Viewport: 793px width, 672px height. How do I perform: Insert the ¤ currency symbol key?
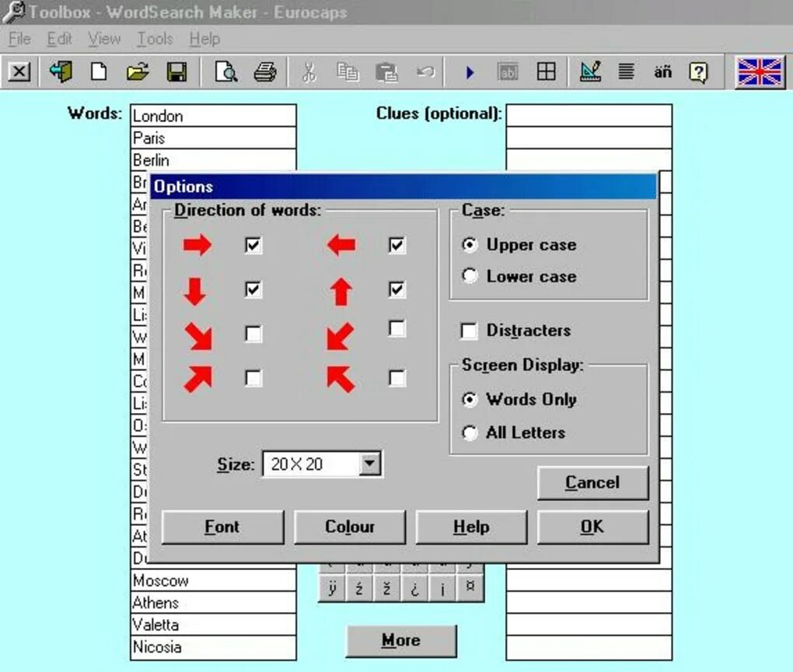click(x=470, y=588)
